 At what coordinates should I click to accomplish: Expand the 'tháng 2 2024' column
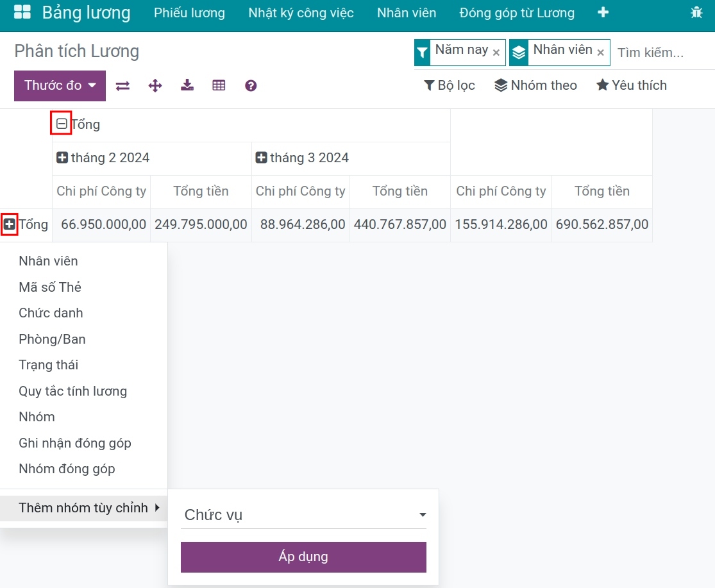tap(62, 158)
